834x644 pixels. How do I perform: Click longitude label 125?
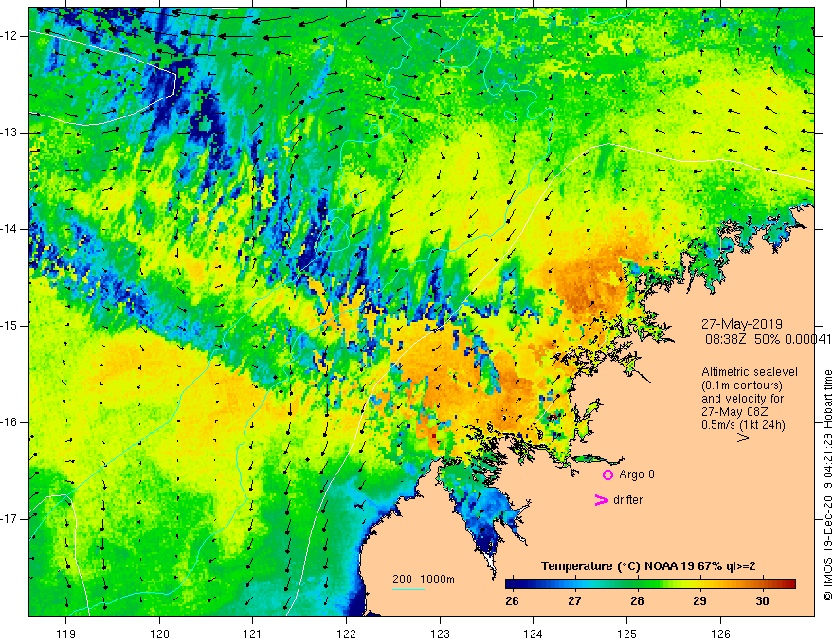[627, 634]
